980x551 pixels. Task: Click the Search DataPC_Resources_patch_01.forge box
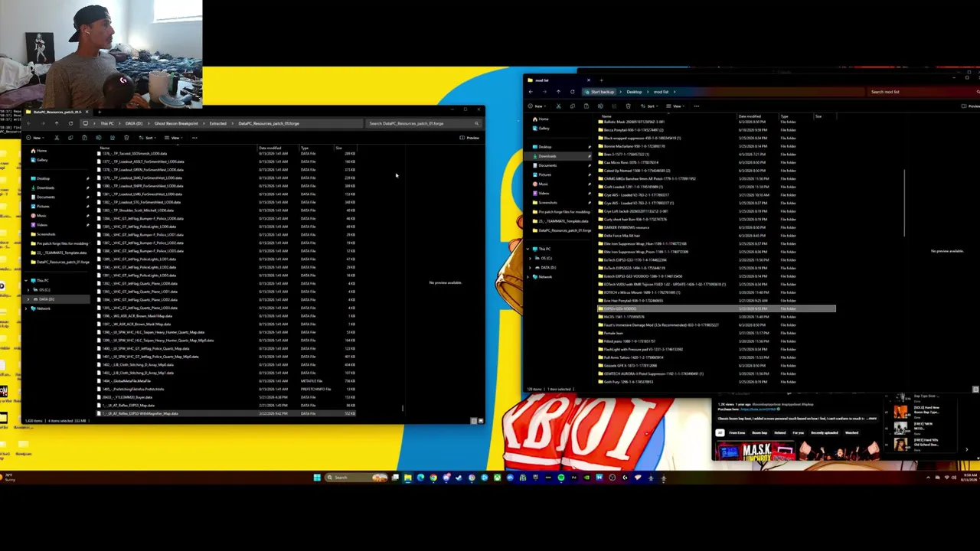point(423,123)
